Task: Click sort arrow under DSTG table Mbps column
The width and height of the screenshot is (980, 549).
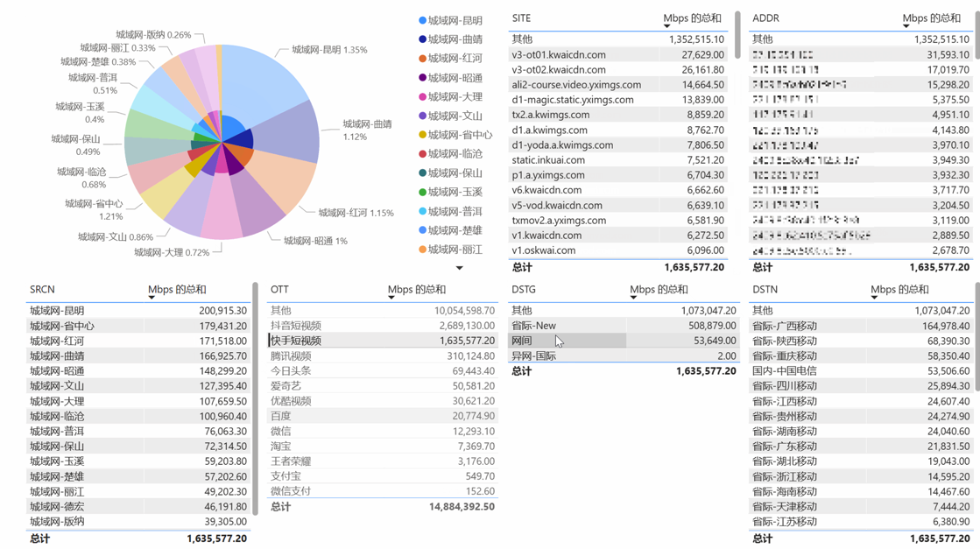Action: click(x=633, y=298)
